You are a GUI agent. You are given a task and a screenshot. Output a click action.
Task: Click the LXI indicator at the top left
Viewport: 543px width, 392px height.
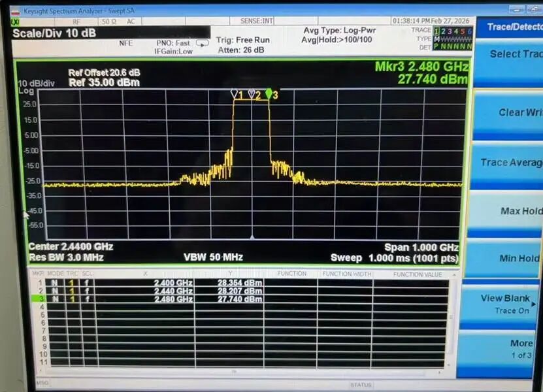tap(15, 22)
